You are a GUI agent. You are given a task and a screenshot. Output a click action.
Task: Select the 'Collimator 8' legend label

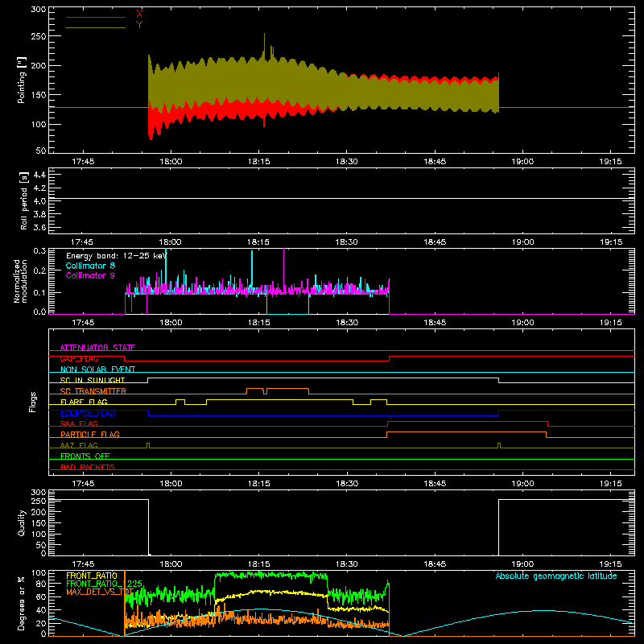pyautogui.click(x=90, y=266)
